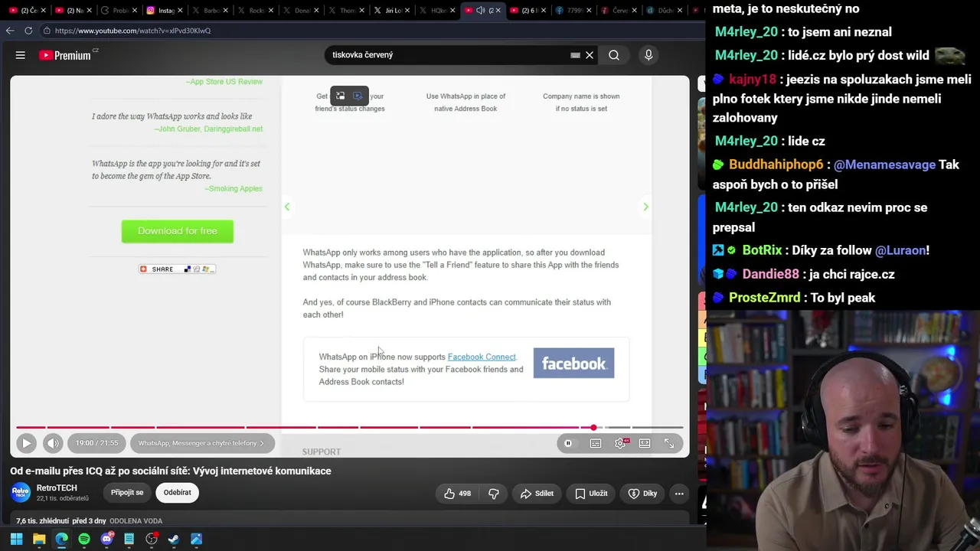Click the Daringfireball.net attribution link
The height and width of the screenshot is (551, 980).
210,129
